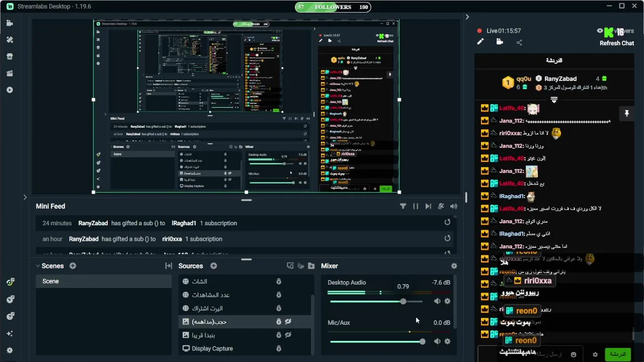Click the video camera icon under Live timer
This screenshot has height=362, width=644.
(x=500, y=42)
